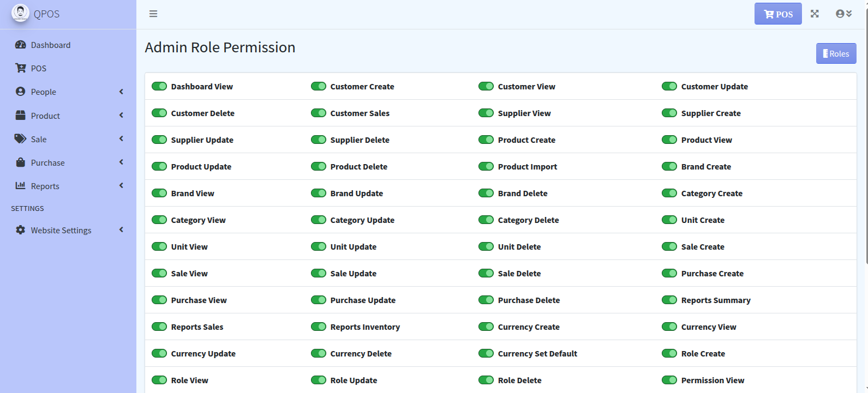Click the Currency View label
The width and height of the screenshot is (868, 393).
tap(709, 327)
